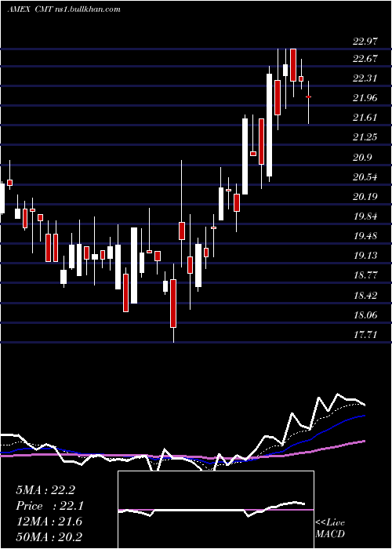Viewport: 392px width, 549px height.
Task: Click the 19.48 price axis label
Action: coord(365,236)
